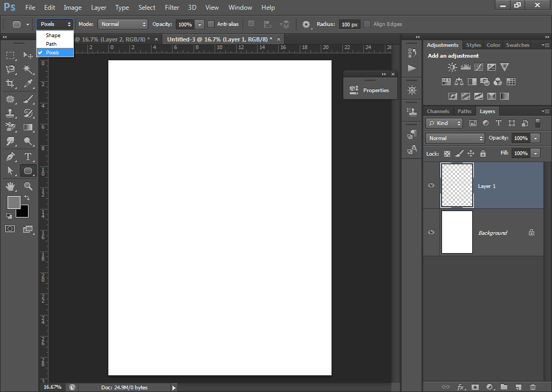The height and width of the screenshot is (392, 552).
Task: Add a Brightness/Contrast adjustment layer
Action: pyautogui.click(x=452, y=67)
